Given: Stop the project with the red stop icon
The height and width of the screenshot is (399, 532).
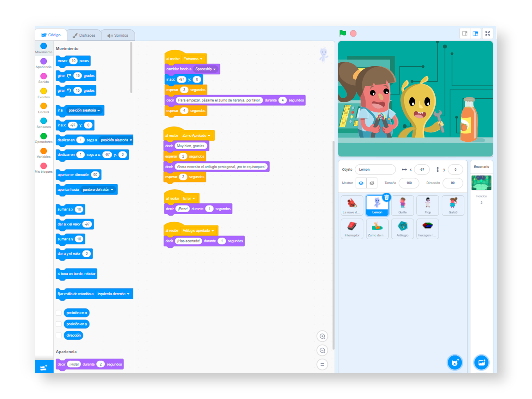Looking at the screenshot, I should tap(353, 33).
